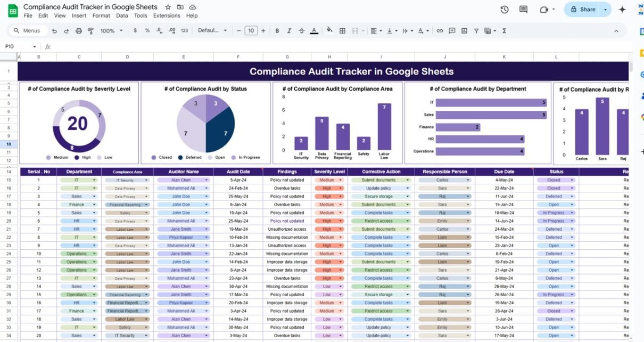The height and width of the screenshot is (342, 644).
Task: Open zoom level 100% dropdown
Action: coord(111,31)
